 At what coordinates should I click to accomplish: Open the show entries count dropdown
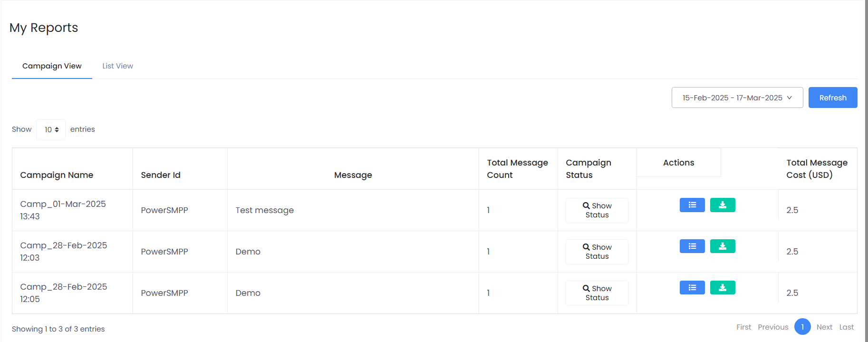click(x=51, y=130)
